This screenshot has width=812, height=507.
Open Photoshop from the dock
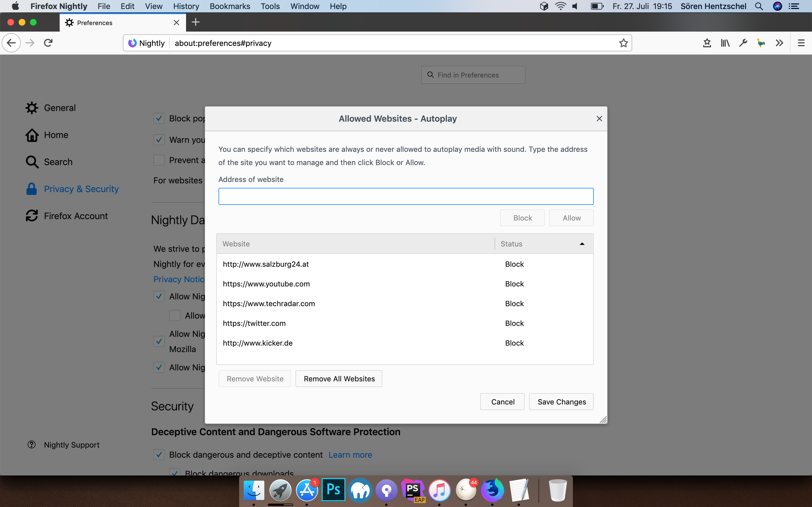[x=333, y=490]
